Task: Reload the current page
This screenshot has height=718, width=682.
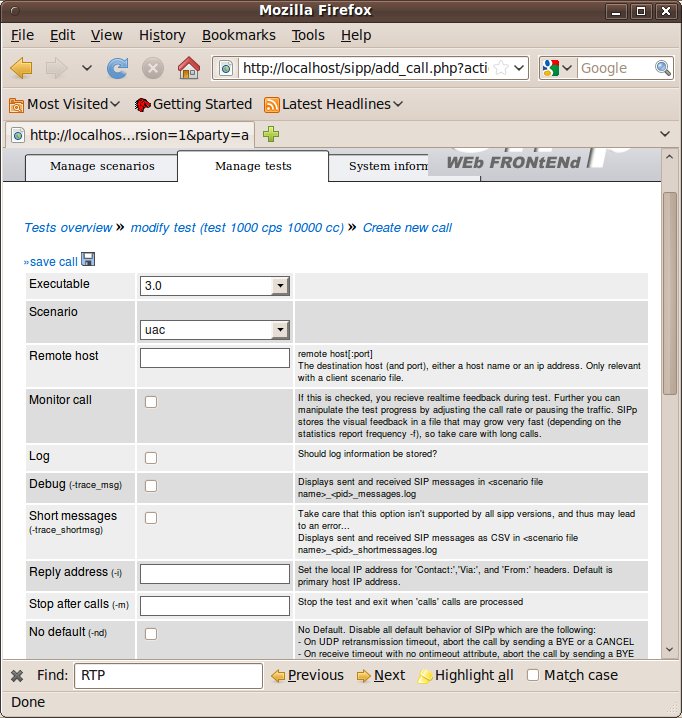Action: tap(117, 68)
